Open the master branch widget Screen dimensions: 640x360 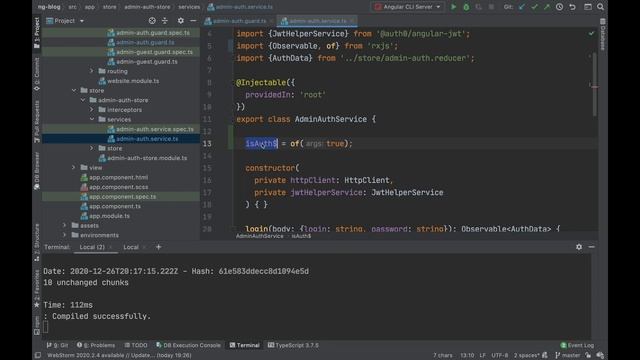pos(567,355)
